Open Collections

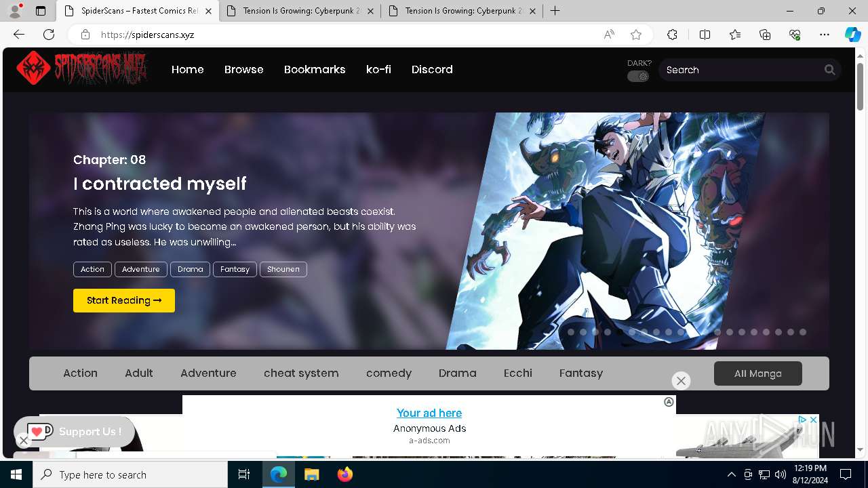pos(765,35)
